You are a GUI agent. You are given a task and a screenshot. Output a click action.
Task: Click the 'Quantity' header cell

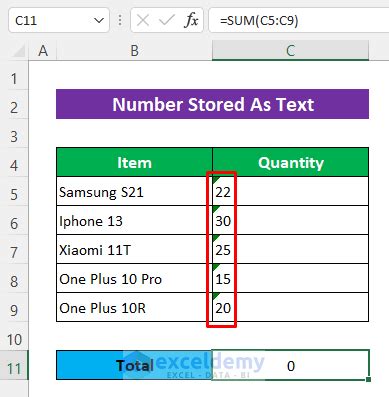click(290, 162)
